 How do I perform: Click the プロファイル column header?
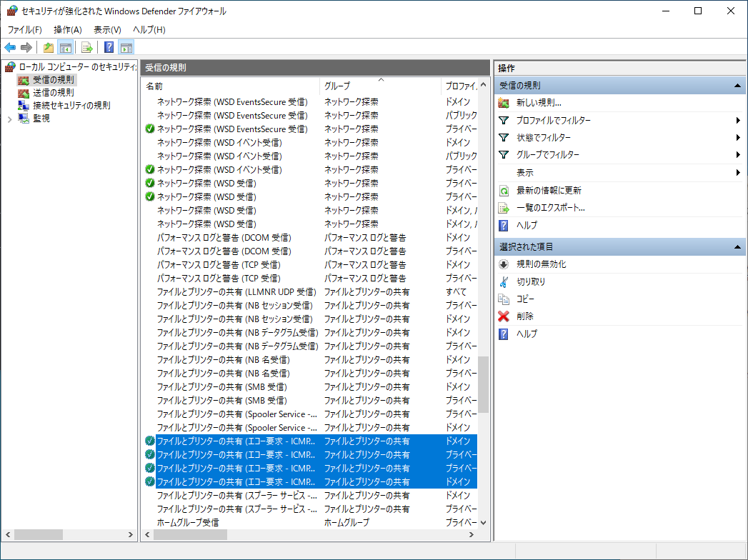click(x=460, y=86)
